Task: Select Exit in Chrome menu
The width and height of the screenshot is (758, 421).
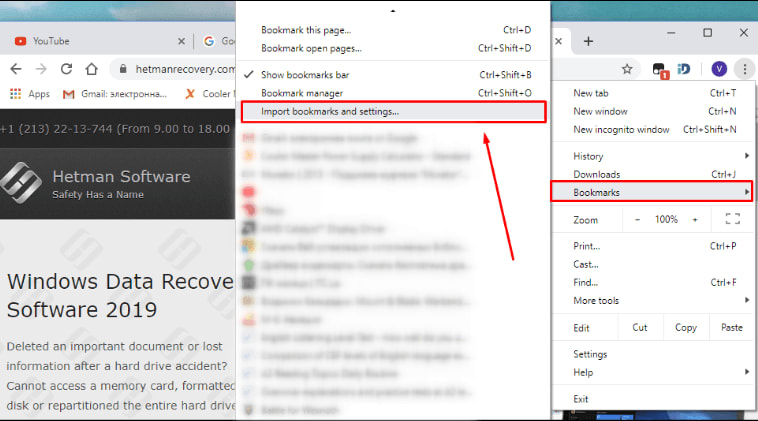Action: pos(654,399)
